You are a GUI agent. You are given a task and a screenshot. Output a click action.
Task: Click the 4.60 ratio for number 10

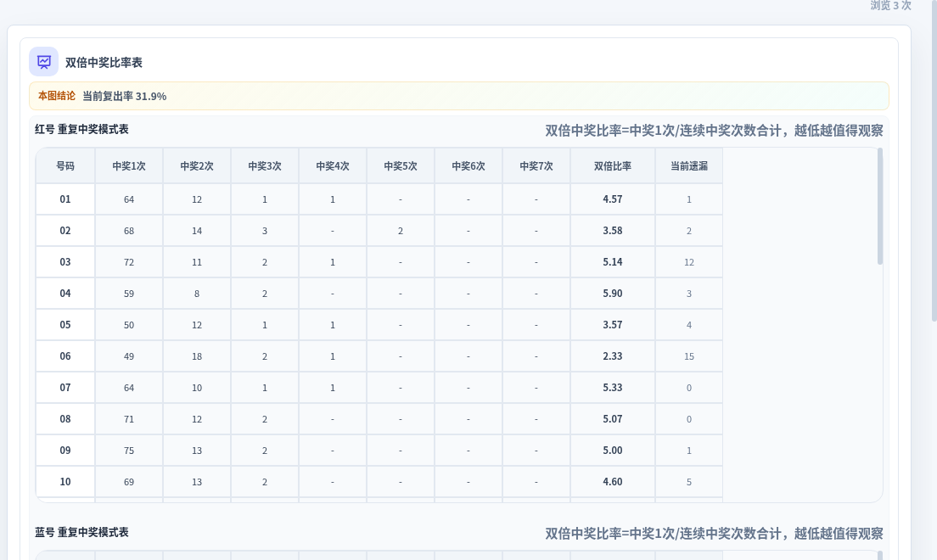coord(613,482)
